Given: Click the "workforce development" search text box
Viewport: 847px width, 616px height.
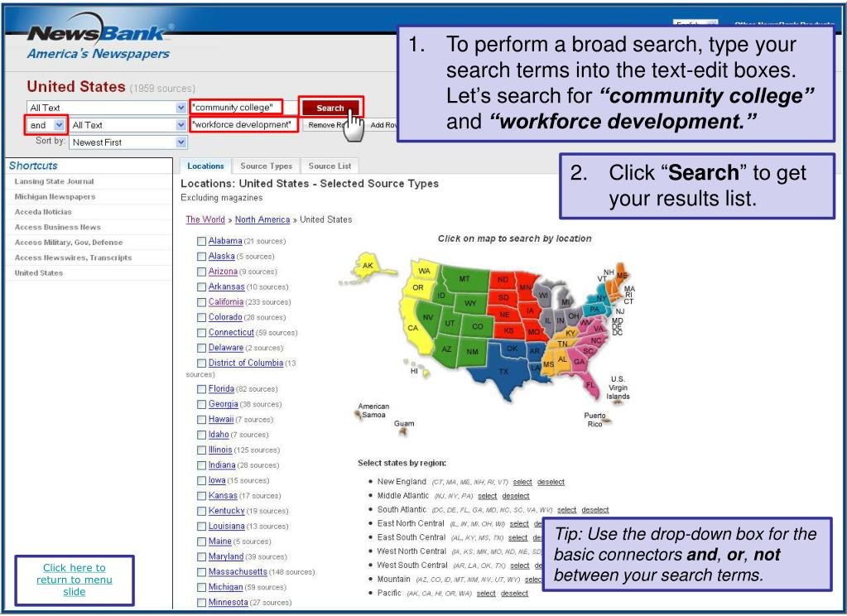Looking at the screenshot, I should coord(243,125).
